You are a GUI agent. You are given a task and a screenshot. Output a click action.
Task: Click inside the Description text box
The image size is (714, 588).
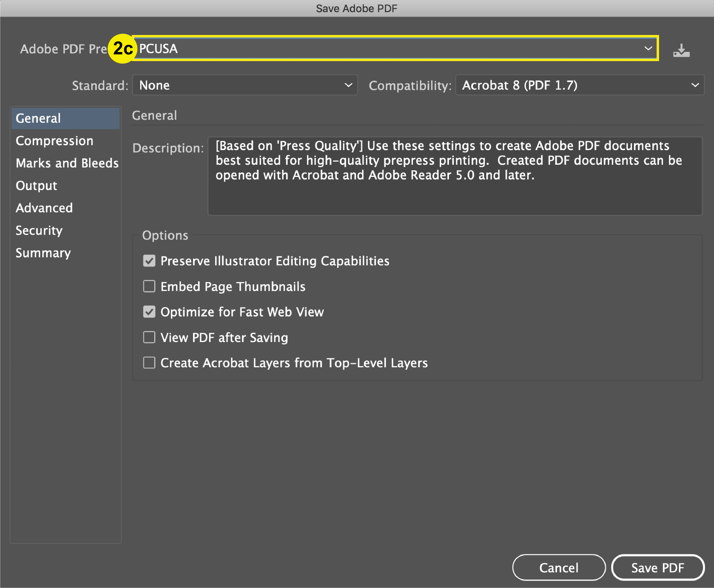455,176
